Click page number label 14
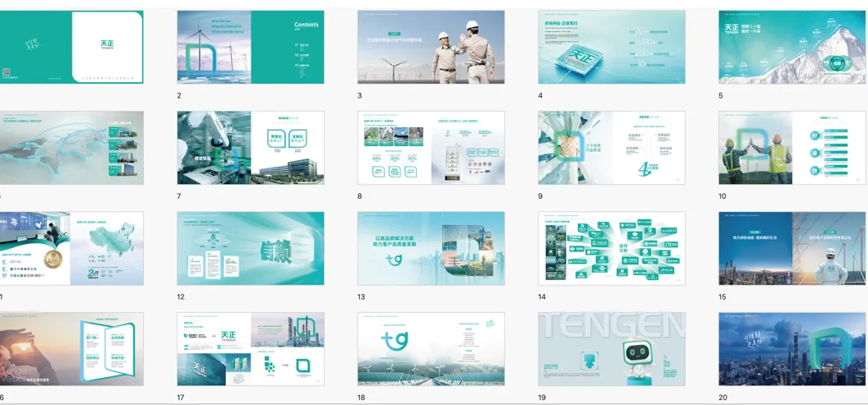 542,297
